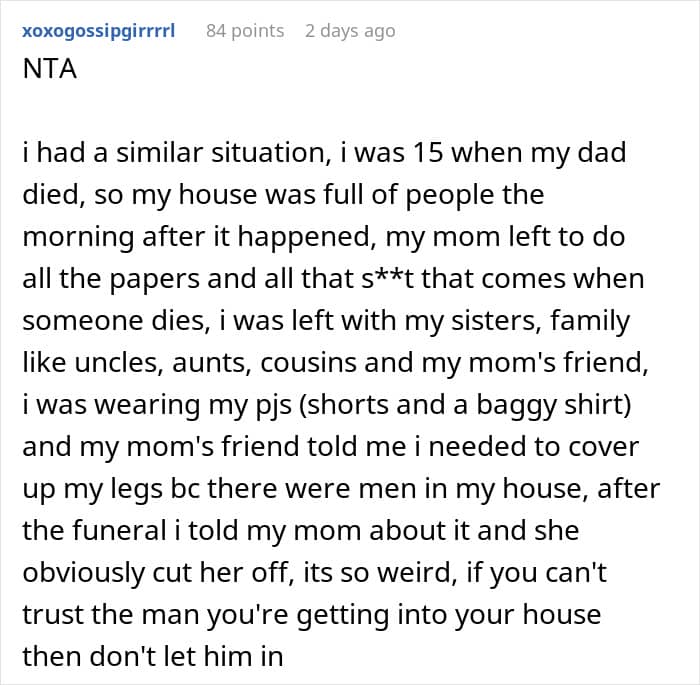Open the 2 days ago timestamp permalink

point(350,31)
